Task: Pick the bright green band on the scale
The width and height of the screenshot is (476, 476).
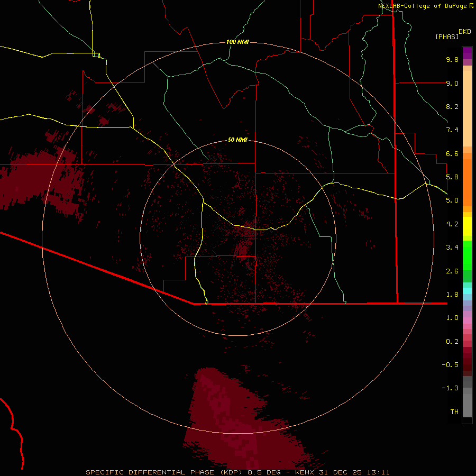Action: [467, 255]
